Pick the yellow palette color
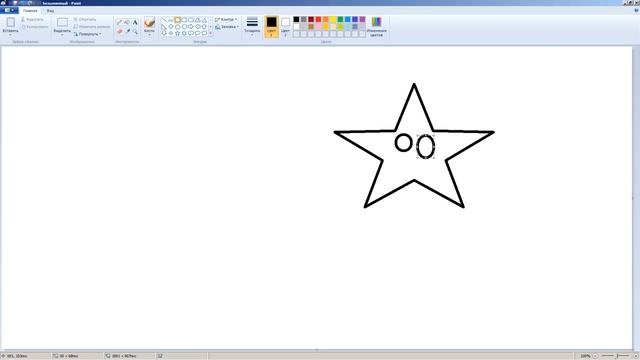Screen dimensions: 640x360 click(333, 19)
